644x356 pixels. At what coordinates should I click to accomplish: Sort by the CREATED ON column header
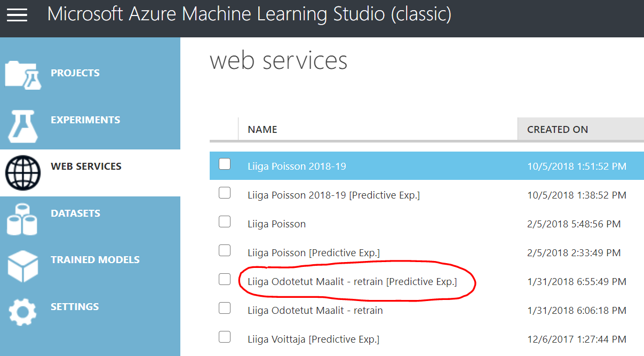(558, 130)
